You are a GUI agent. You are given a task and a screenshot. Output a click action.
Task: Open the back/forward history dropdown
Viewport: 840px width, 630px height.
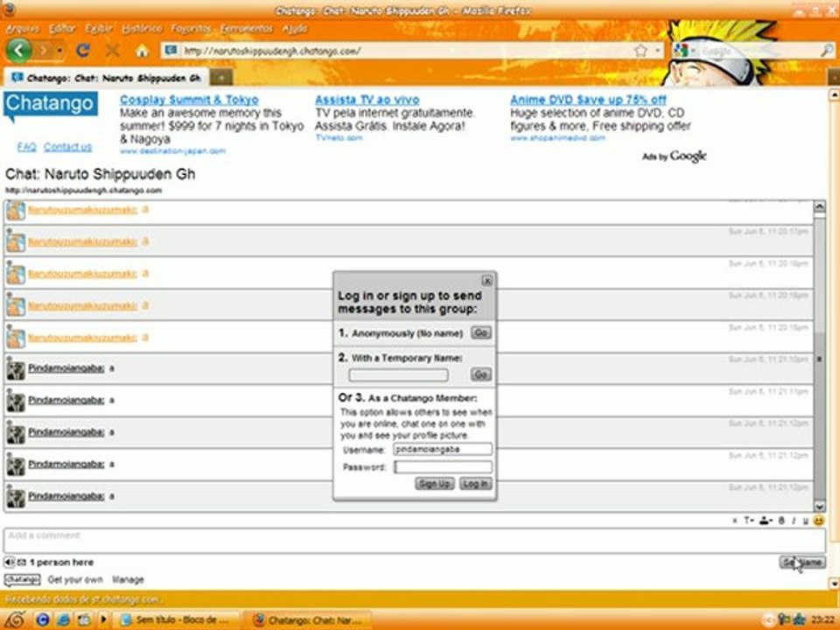(59, 51)
